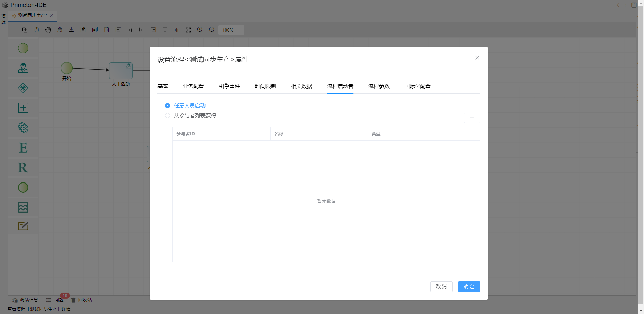This screenshot has width=644, height=314.
Task: Select the 从参与者列表获得 radio option
Action: [x=167, y=116]
